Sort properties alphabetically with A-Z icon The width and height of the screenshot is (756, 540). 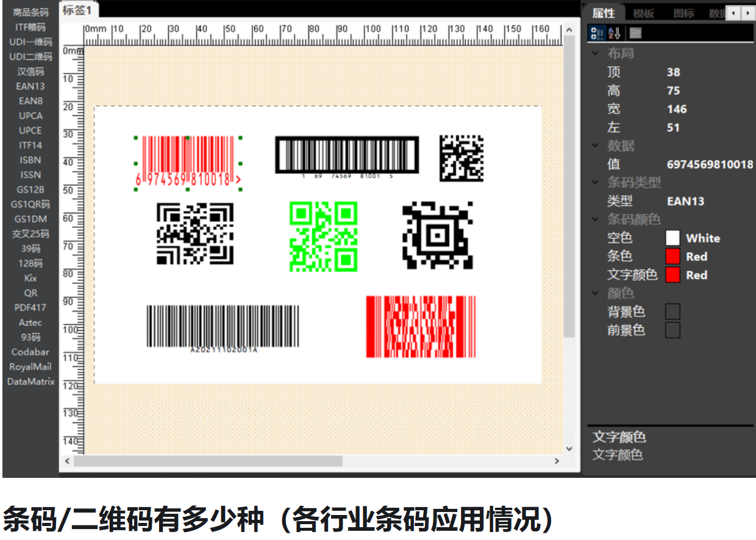point(614,34)
